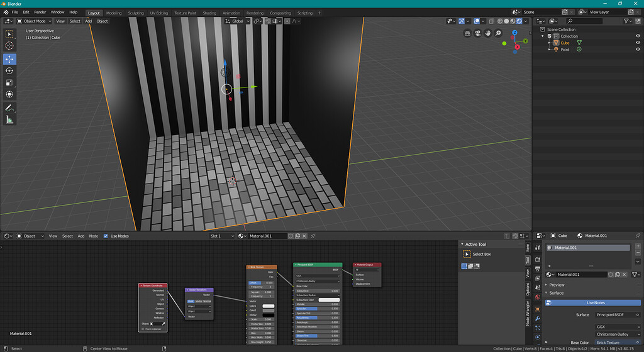Select the Transform tool

pos(9,94)
